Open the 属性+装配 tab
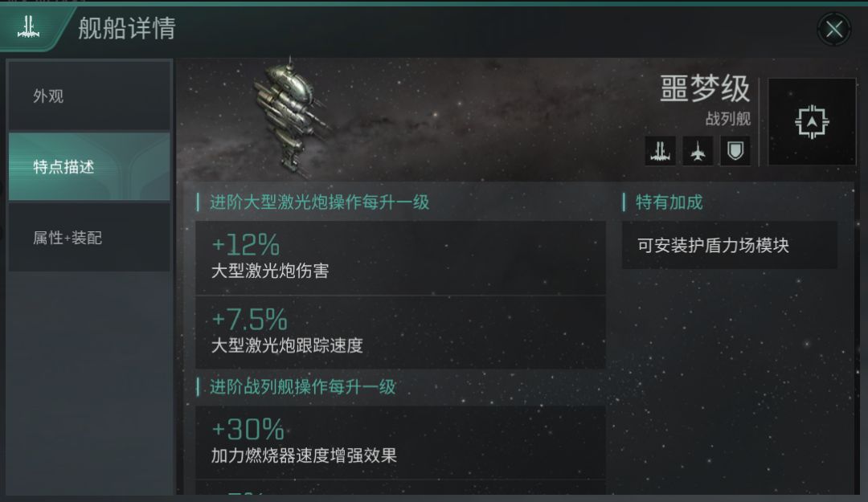 click(x=89, y=238)
